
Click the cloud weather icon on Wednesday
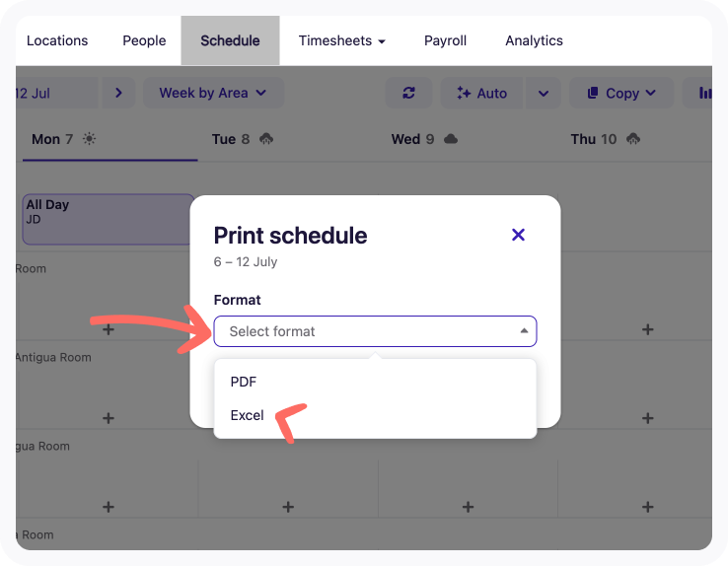[451, 139]
